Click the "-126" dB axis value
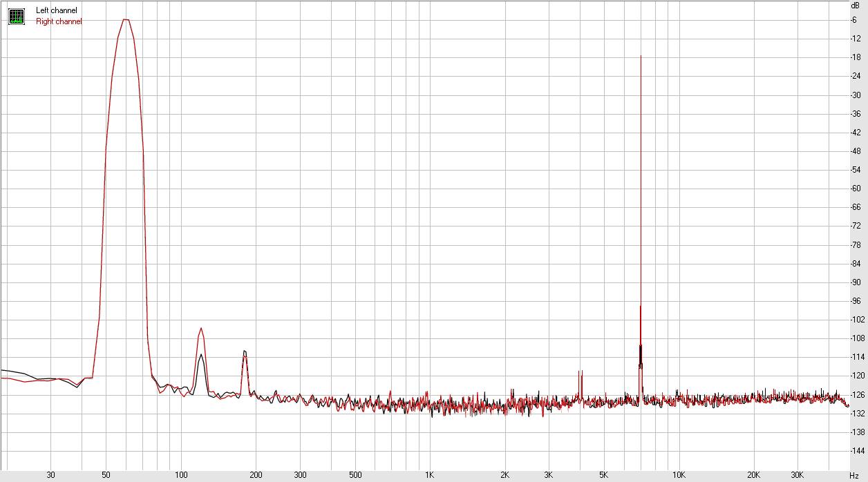 point(858,395)
